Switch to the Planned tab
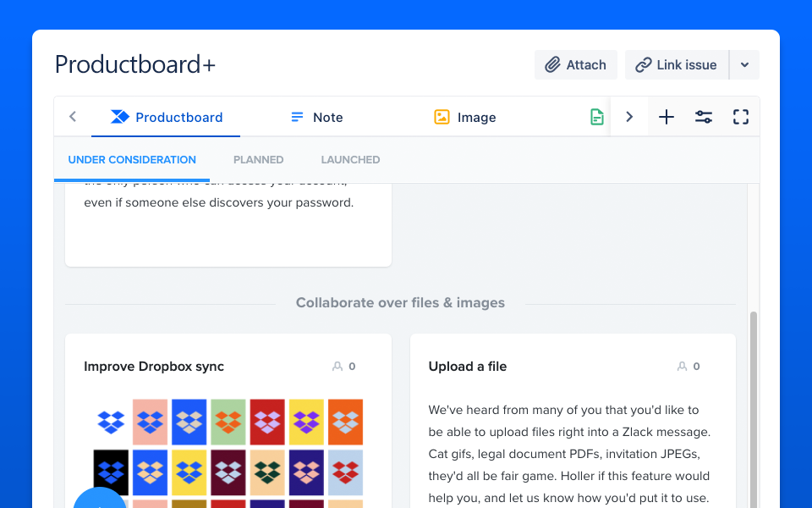This screenshot has width=812, height=508. [x=259, y=160]
